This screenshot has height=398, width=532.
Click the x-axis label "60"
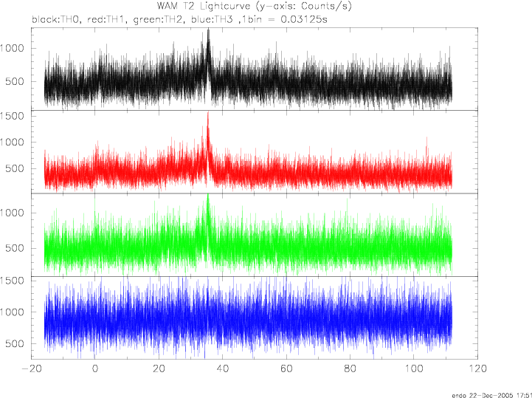(286, 368)
